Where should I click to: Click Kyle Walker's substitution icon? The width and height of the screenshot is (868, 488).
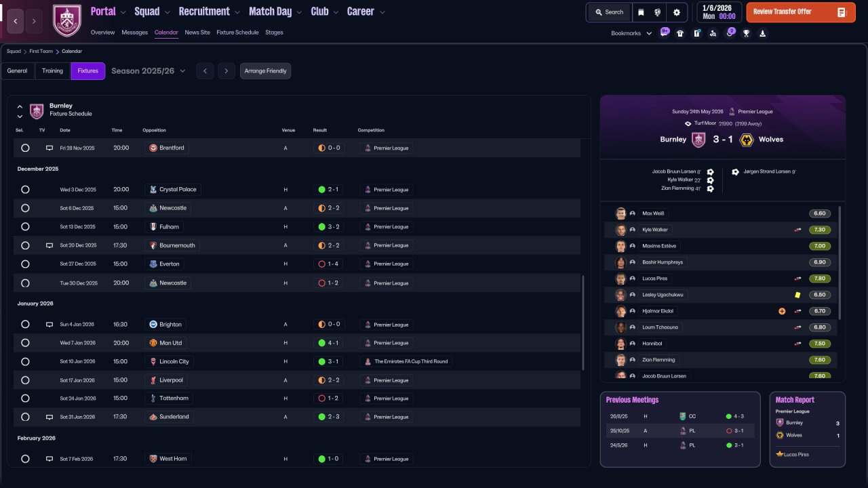point(798,230)
